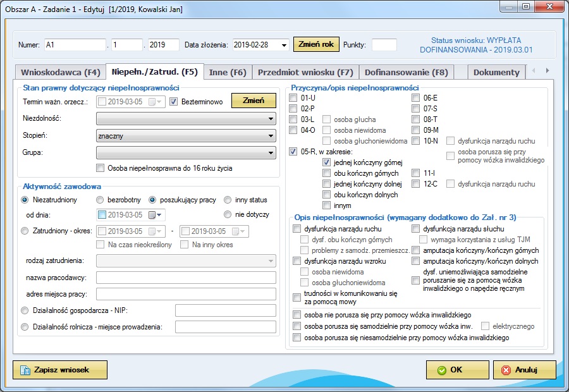Tick 'obu kończyn dolnych' checkbox
Screen dimensions: 569x392
pos(327,195)
